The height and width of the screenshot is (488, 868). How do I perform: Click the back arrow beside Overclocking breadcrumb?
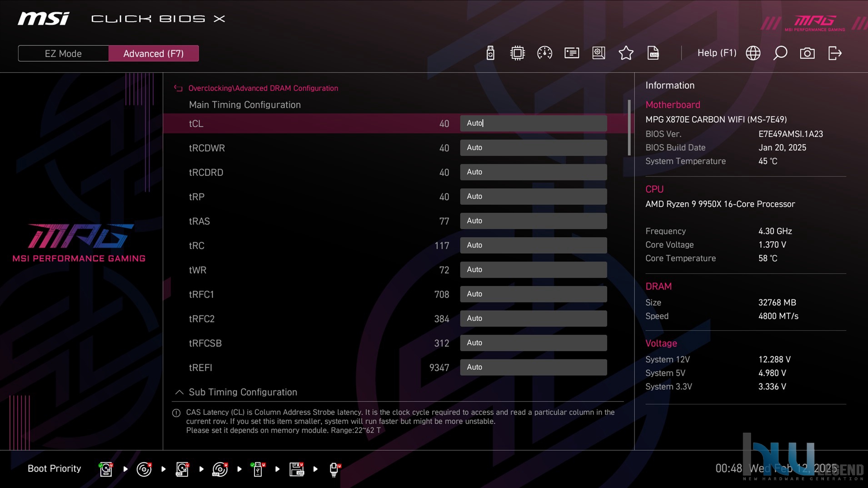point(178,88)
